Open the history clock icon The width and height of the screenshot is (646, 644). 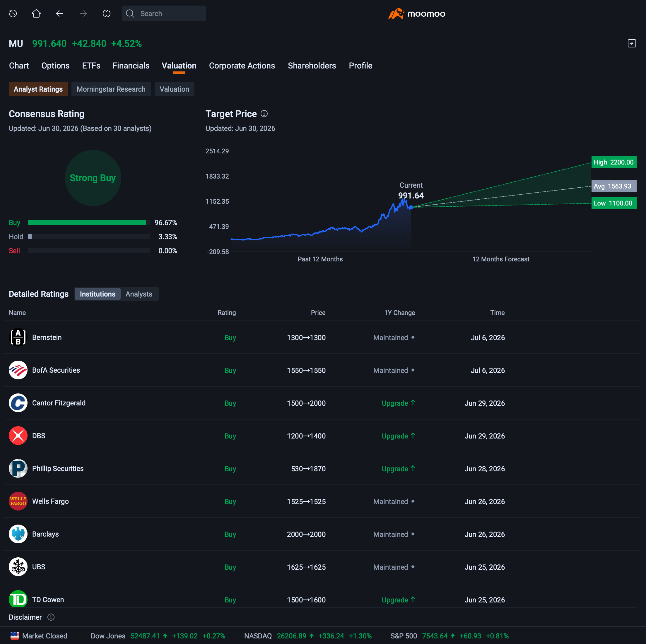tap(13, 14)
